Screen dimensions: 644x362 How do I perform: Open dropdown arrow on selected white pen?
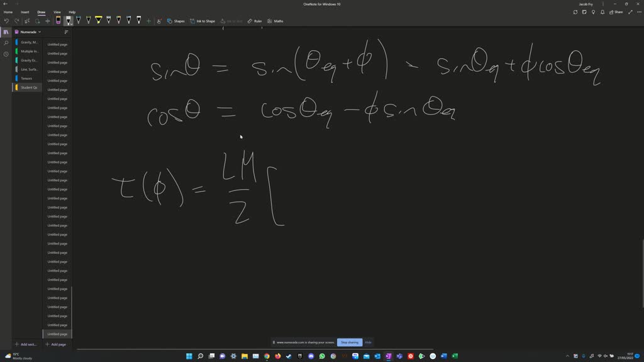(x=72, y=24)
